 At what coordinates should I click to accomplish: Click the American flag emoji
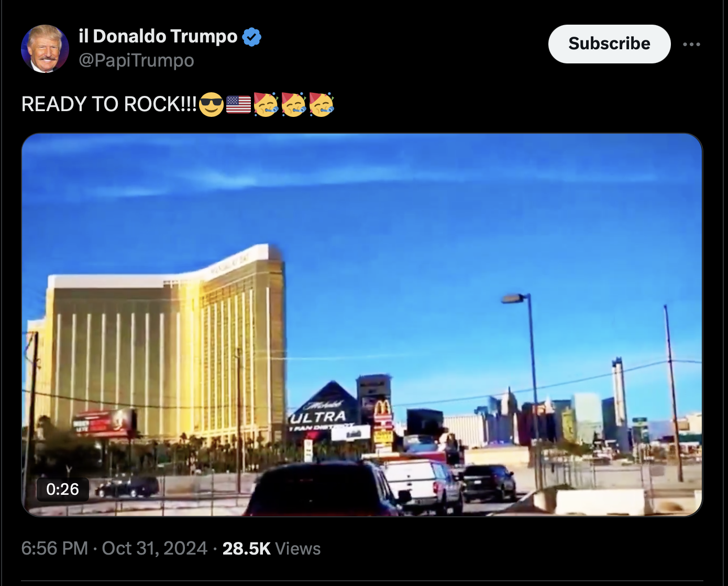click(239, 104)
